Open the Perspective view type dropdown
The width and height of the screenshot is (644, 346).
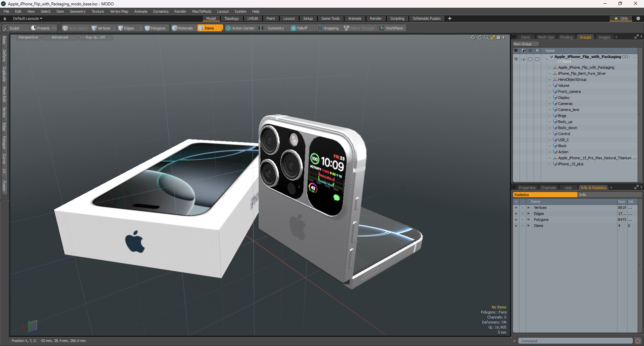coord(28,38)
